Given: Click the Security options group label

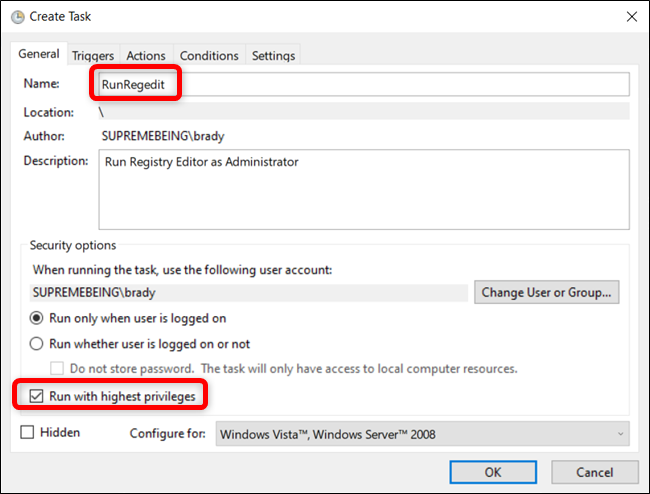Looking at the screenshot, I should click(73, 245).
